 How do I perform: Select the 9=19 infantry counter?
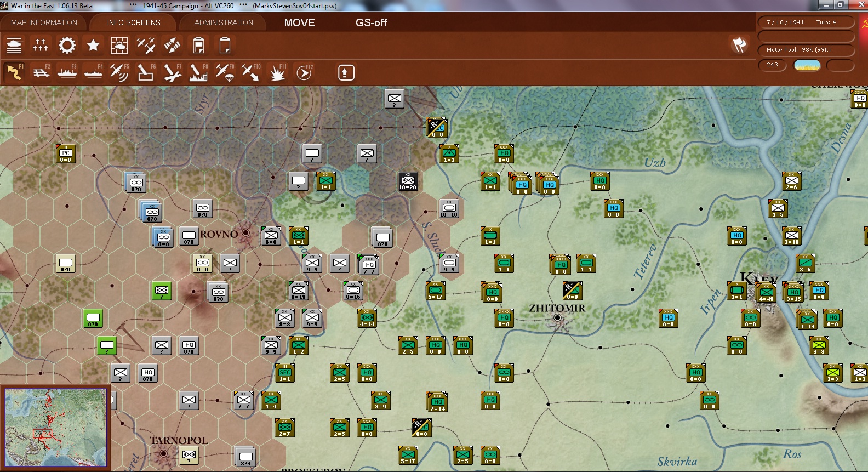(298, 291)
